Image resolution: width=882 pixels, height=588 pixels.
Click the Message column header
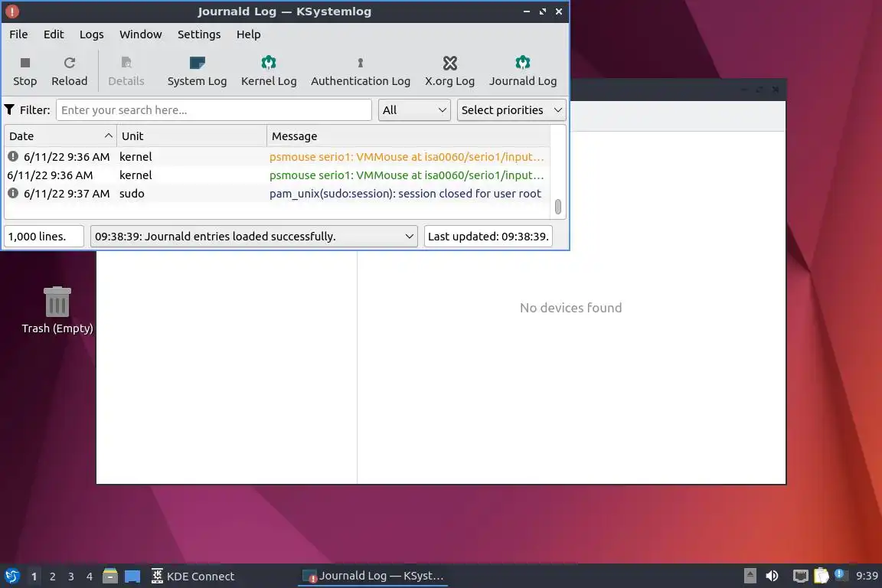point(408,136)
